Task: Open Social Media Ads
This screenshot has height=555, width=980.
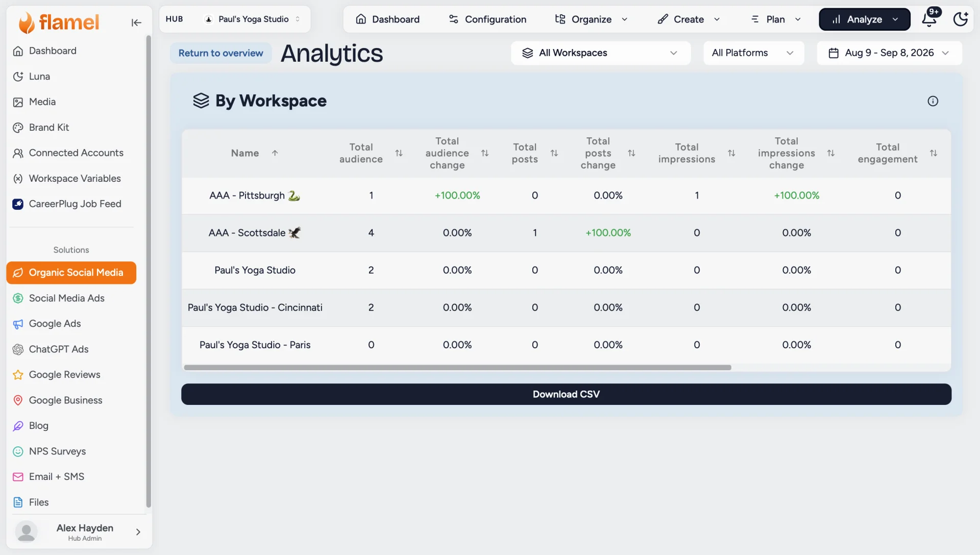Action: tap(71, 298)
